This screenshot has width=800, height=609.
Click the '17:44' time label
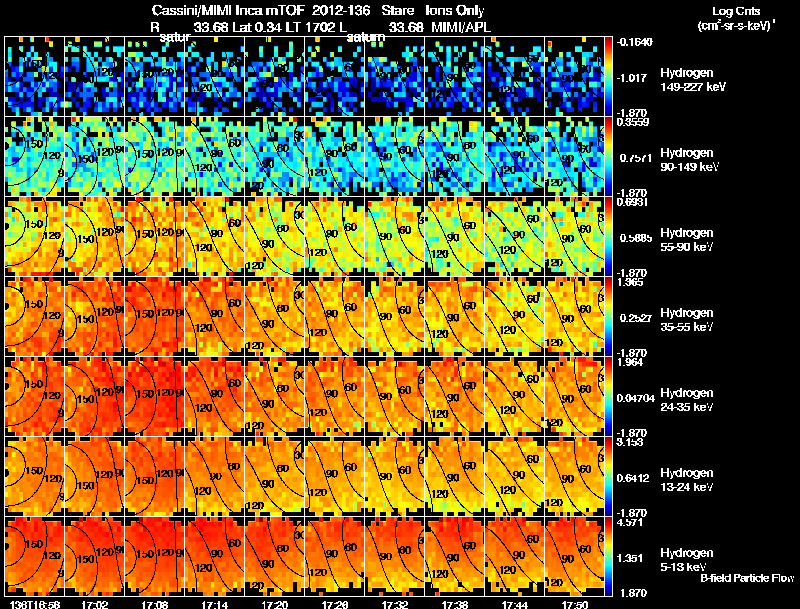click(515, 604)
